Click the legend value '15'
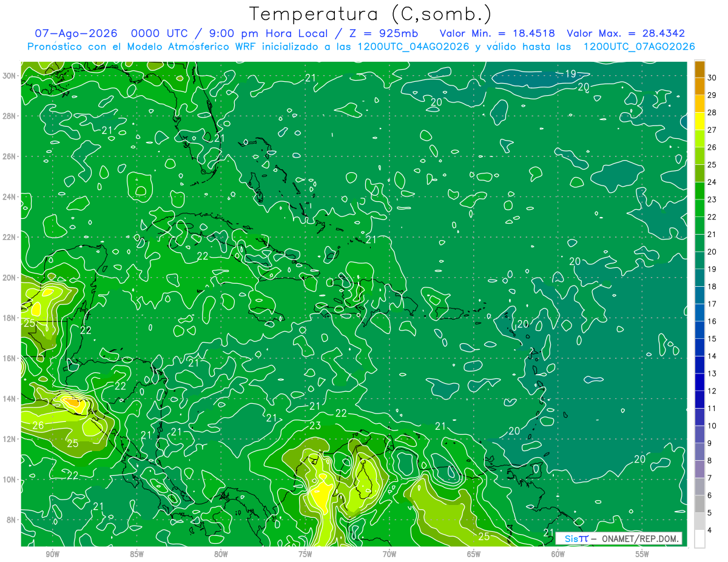This screenshot has width=728, height=562. tap(712, 339)
